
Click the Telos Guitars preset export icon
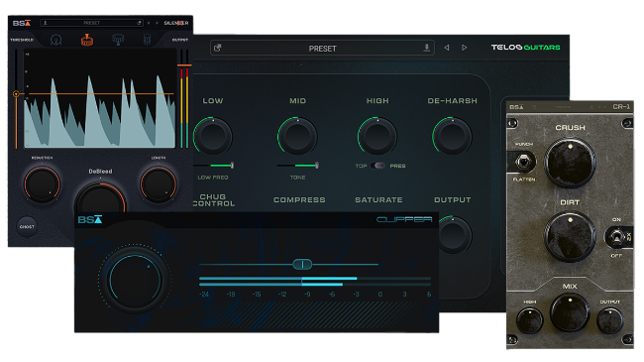(218, 48)
